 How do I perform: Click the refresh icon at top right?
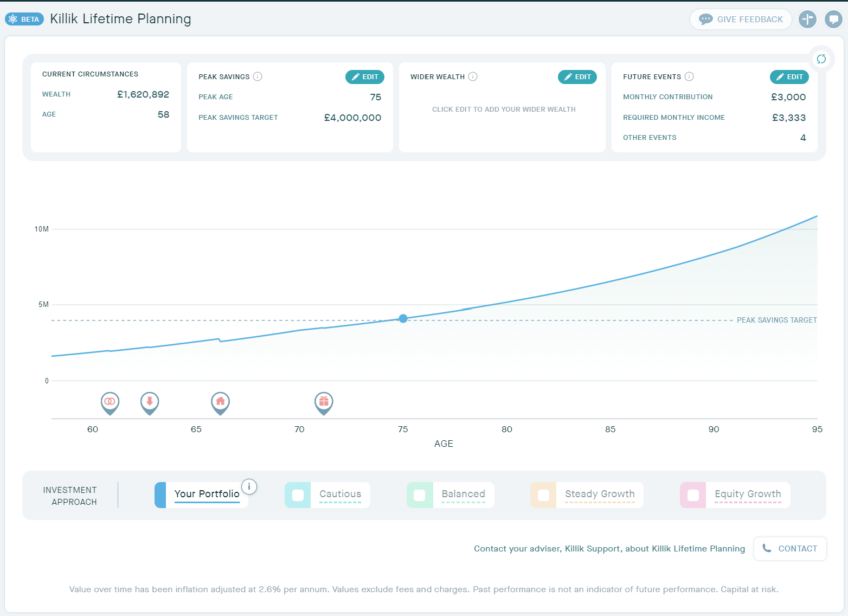(x=821, y=59)
